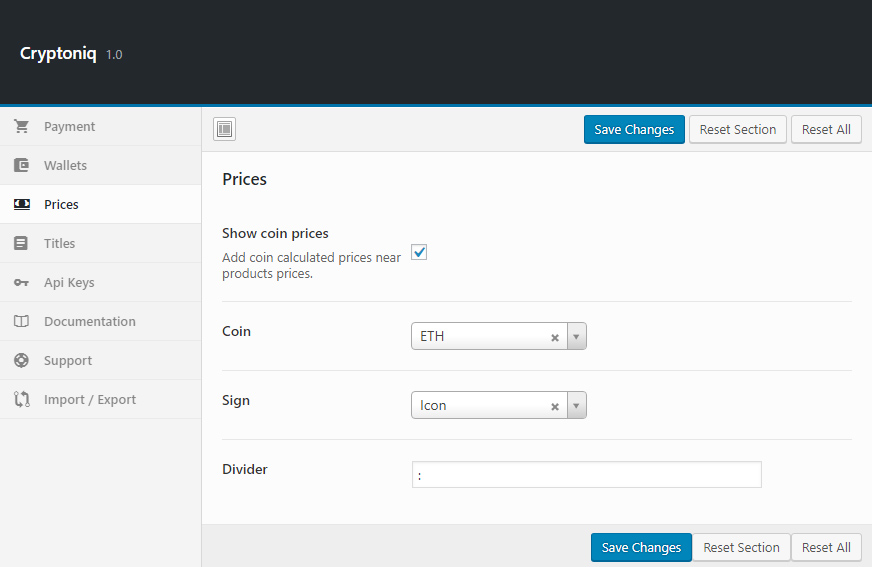This screenshot has width=872, height=567.
Task: Uncheck the Show coin prices checkbox
Action: pyautogui.click(x=420, y=253)
